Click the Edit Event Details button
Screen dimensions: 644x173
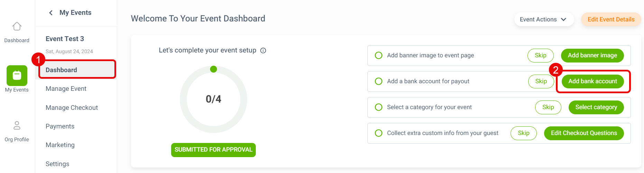tap(611, 19)
